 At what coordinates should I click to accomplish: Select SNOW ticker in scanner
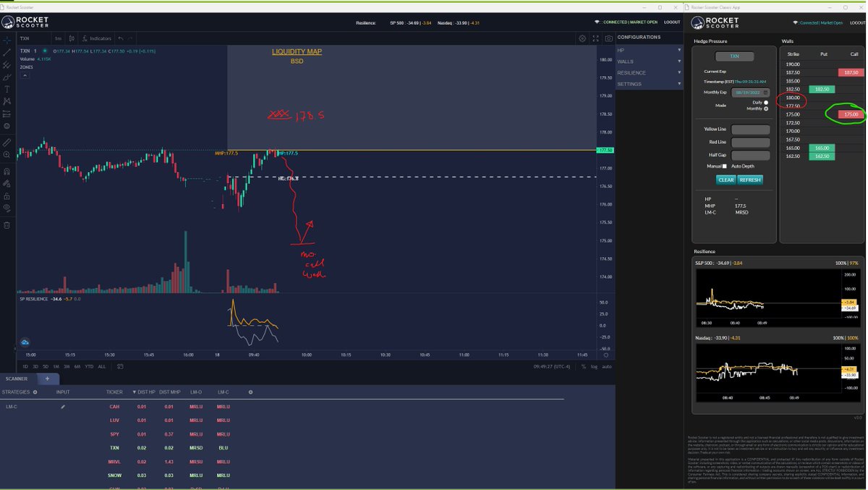[114, 475]
